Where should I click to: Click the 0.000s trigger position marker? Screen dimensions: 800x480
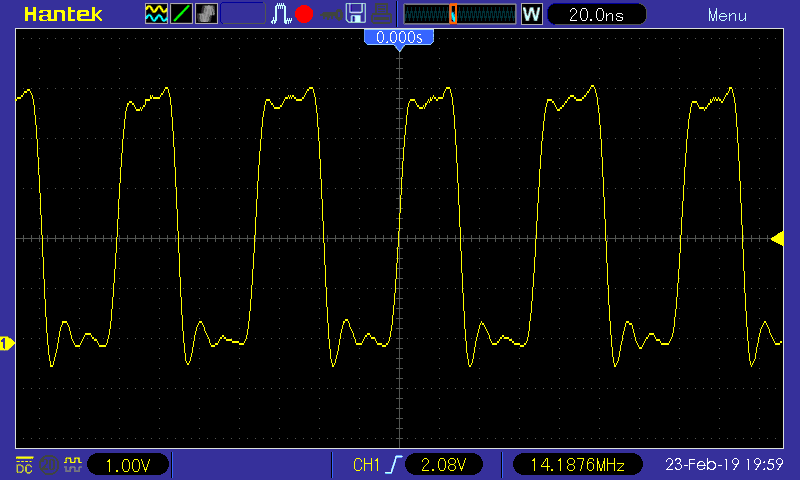(x=399, y=37)
